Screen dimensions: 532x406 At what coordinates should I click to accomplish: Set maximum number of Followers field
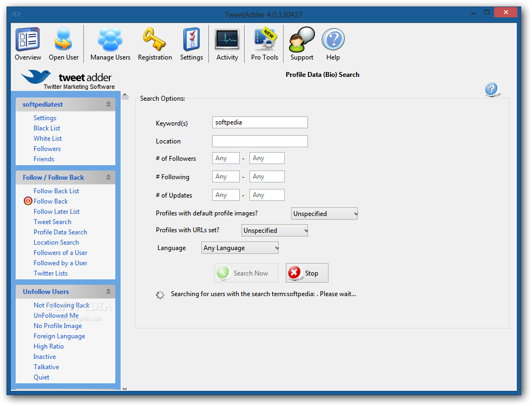pos(267,158)
